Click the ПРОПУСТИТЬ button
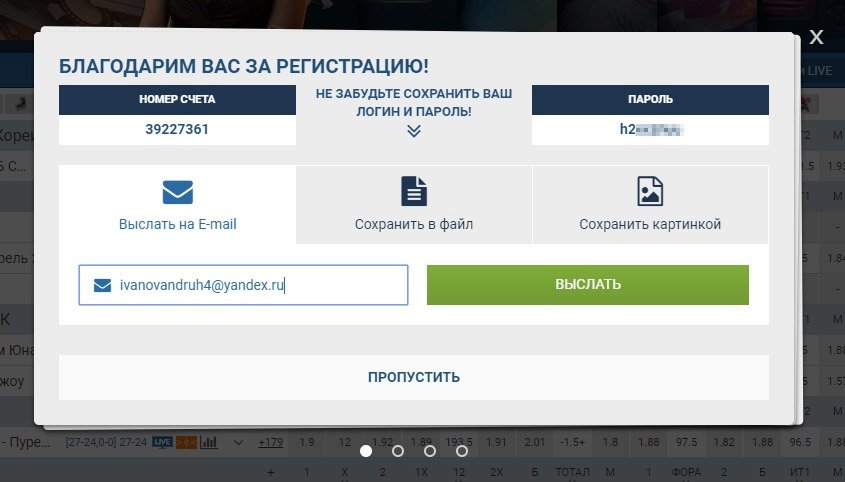Image resolution: width=845 pixels, height=482 pixels. [414, 377]
